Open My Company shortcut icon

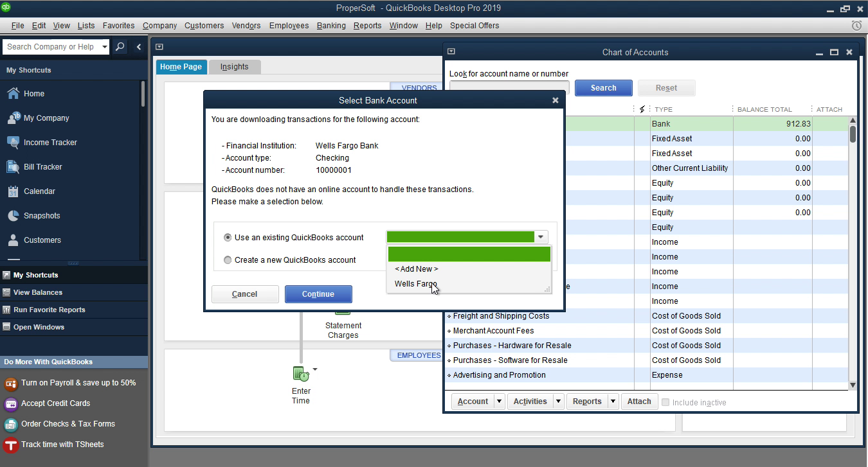(x=14, y=118)
